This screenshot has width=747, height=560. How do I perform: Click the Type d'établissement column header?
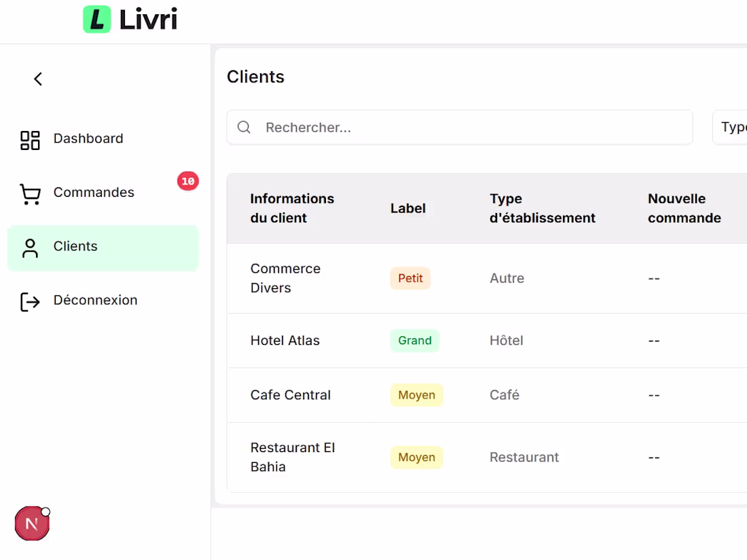click(542, 208)
